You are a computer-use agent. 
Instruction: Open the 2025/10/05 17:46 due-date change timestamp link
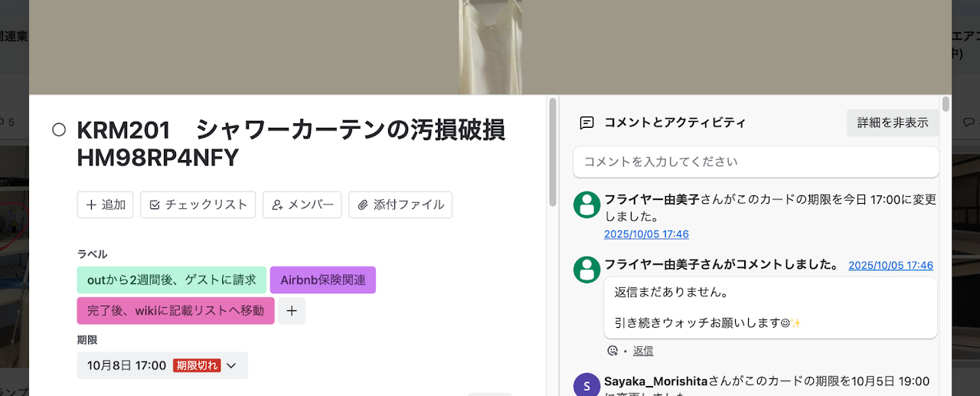click(646, 234)
